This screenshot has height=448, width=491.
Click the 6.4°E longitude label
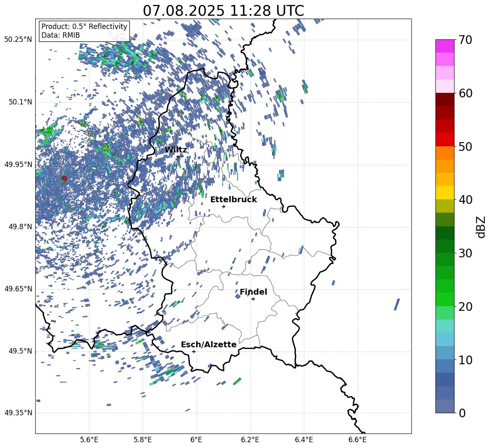(x=304, y=440)
